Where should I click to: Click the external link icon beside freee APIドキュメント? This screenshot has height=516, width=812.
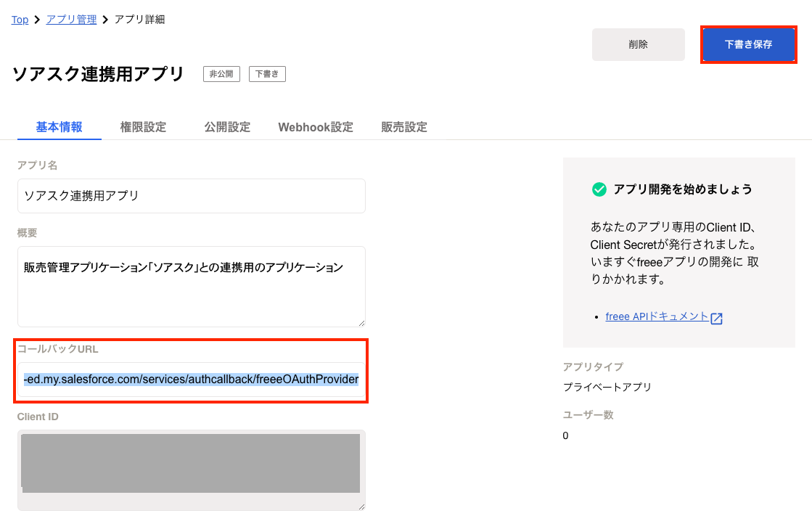click(716, 318)
